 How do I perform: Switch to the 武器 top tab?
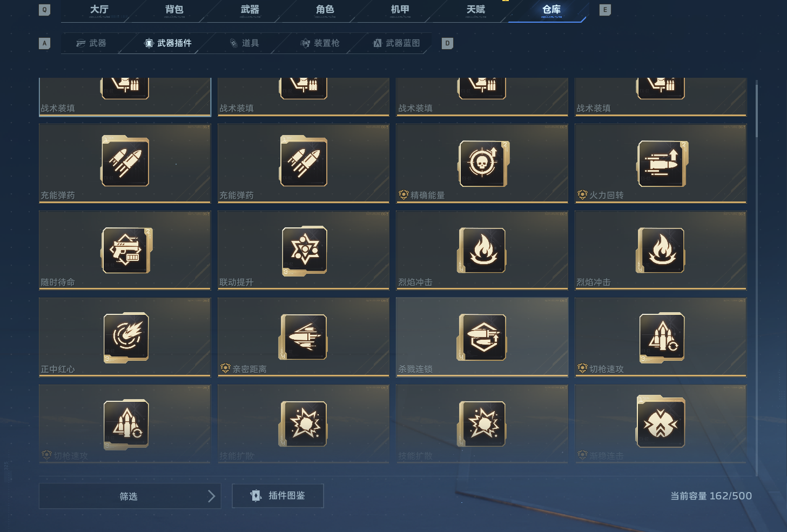tap(250, 10)
